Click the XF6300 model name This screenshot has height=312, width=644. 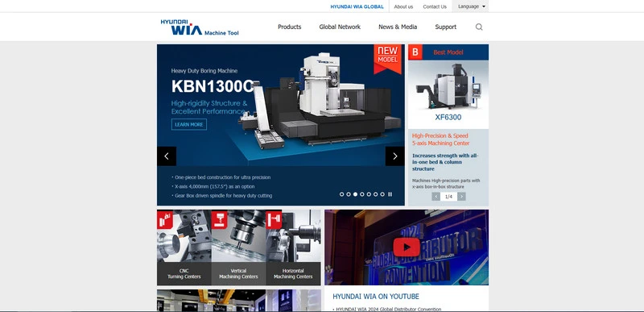click(448, 117)
